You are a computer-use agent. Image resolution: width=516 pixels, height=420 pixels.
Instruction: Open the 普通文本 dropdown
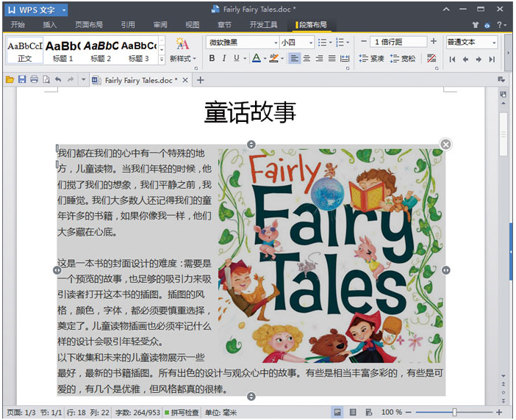point(471,43)
